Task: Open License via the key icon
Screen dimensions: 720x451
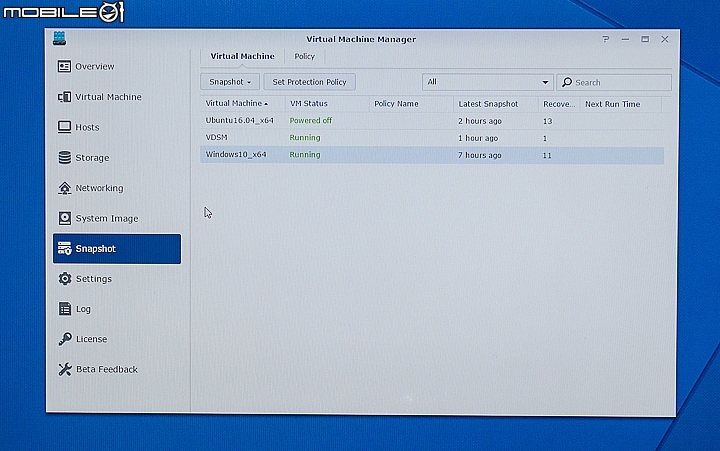Action: [65, 339]
